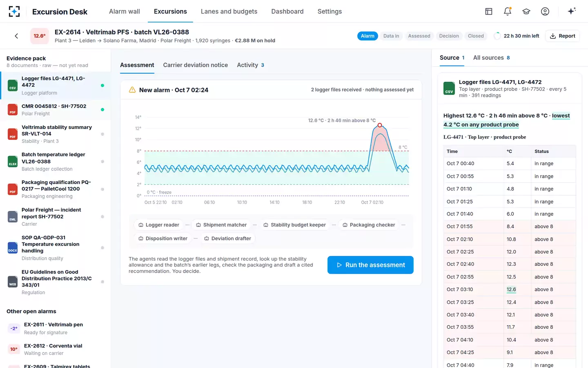This screenshot has width=588, height=368.
Task: Open the Dashboard tab
Action: [x=287, y=11]
